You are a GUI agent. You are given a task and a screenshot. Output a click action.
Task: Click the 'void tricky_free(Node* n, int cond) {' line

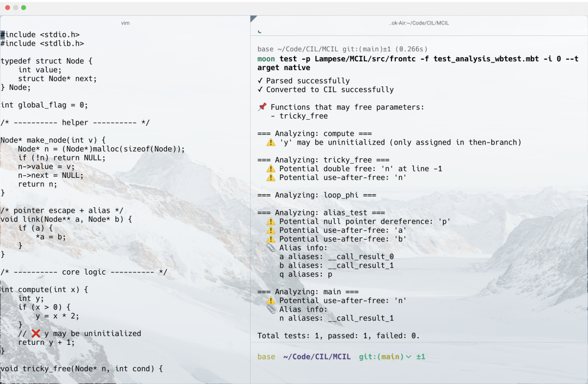tap(82, 369)
